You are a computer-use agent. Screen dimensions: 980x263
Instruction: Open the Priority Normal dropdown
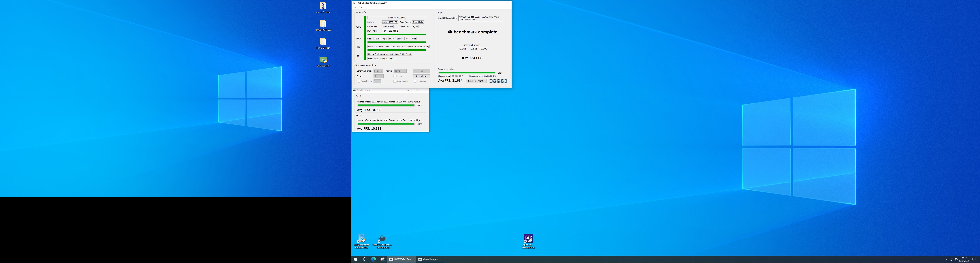[400, 71]
